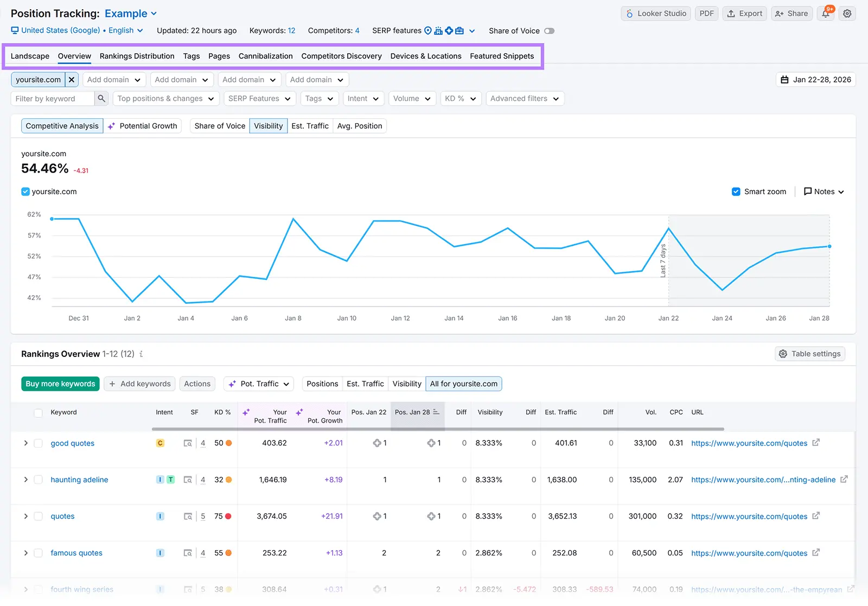Viewport: 868px width, 606px height.
Task: Check the haunting adeline row checkbox
Action: tap(39, 480)
